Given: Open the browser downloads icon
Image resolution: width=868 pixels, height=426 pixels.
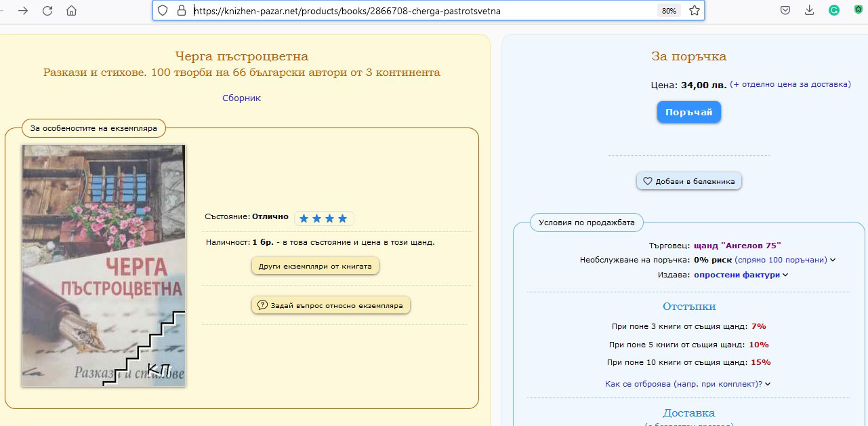Looking at the screenshot, I should point(809,11).
